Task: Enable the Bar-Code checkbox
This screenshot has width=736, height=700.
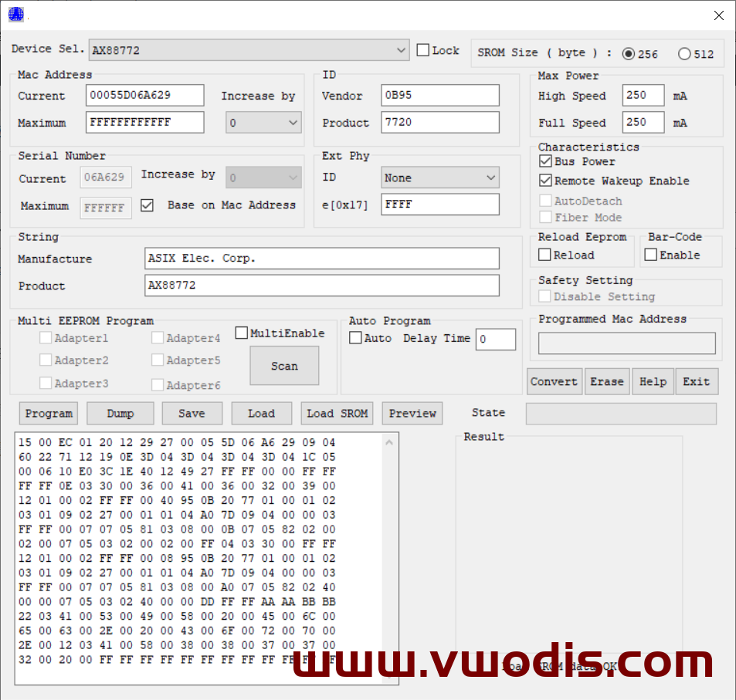Action: tap(651, 255)
